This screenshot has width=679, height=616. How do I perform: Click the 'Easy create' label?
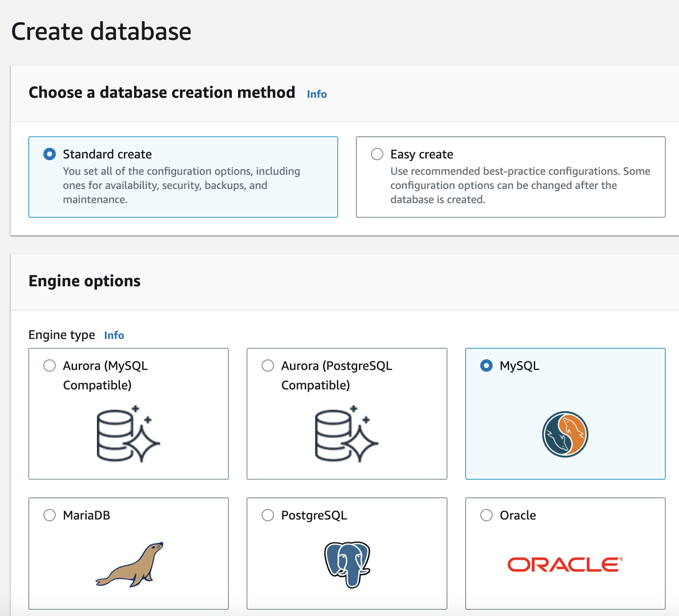(422, 154)
